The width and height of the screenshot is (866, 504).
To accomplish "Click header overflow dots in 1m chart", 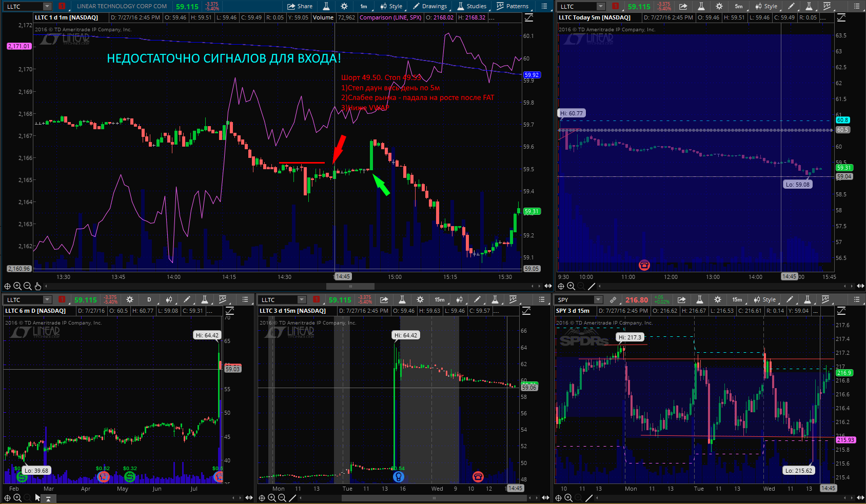I will pos(491,18).
